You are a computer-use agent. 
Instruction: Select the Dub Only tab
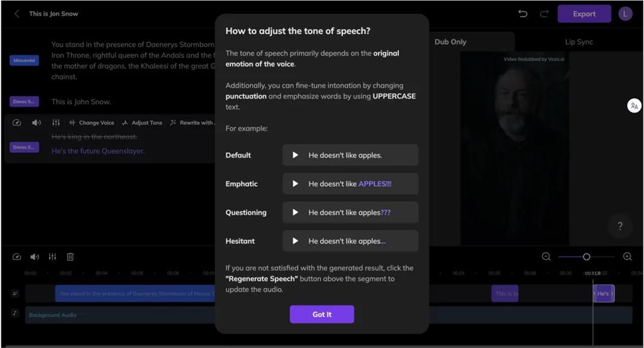[x=451, y=41]
